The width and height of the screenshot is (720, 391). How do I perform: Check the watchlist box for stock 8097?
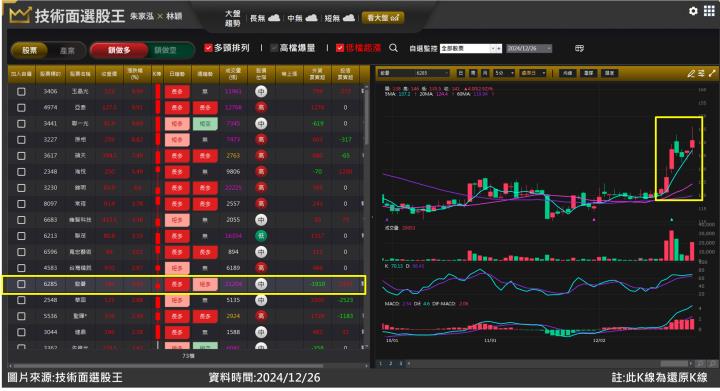(x=21, y=204)
